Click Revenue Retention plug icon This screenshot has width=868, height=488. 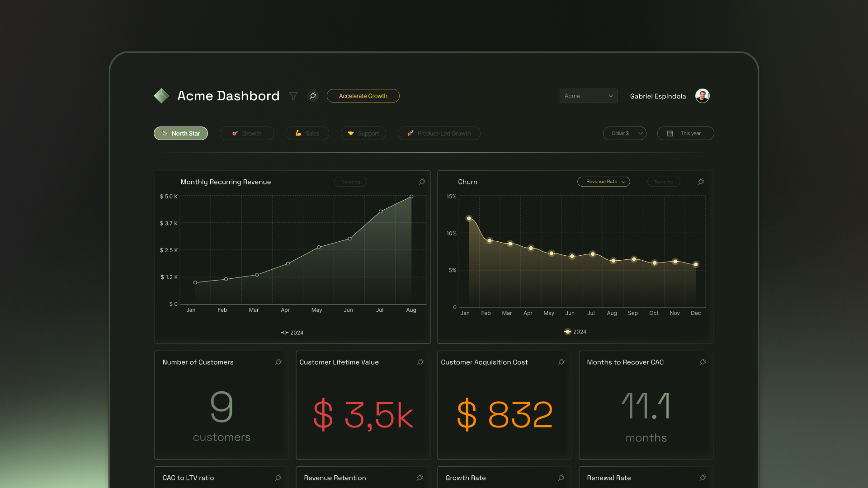coord(420,478)
